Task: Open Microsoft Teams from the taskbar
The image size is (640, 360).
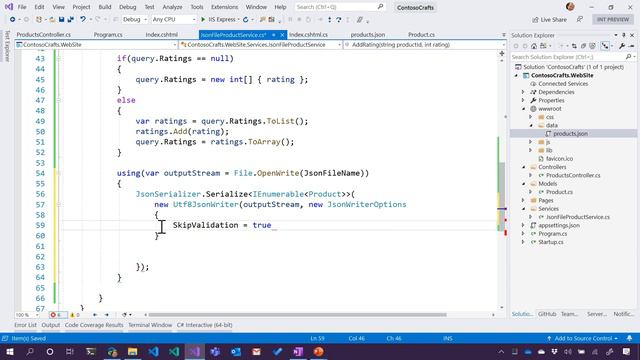Action: [x=215, y=351]
